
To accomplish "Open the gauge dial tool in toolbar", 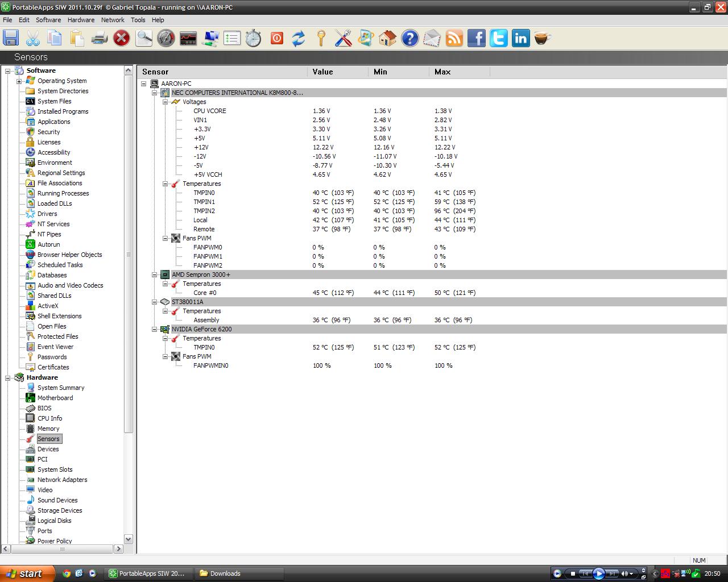I will [x=166, y=38].
